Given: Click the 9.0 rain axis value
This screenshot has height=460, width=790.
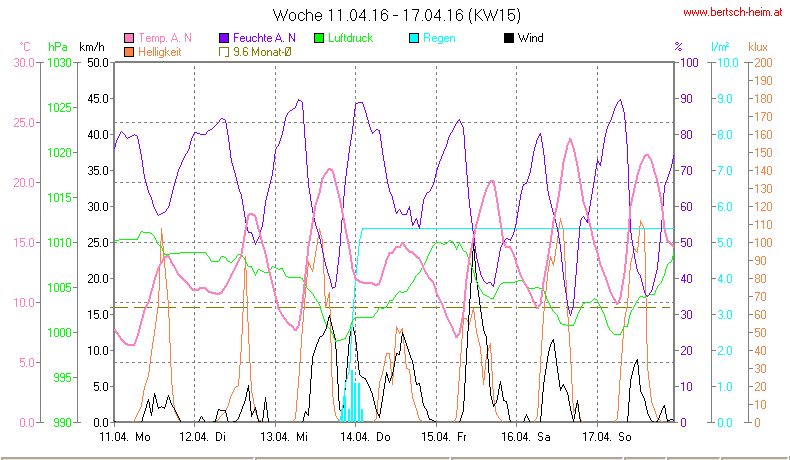Looking at the screenshot, I should click(x=725, y=99).
